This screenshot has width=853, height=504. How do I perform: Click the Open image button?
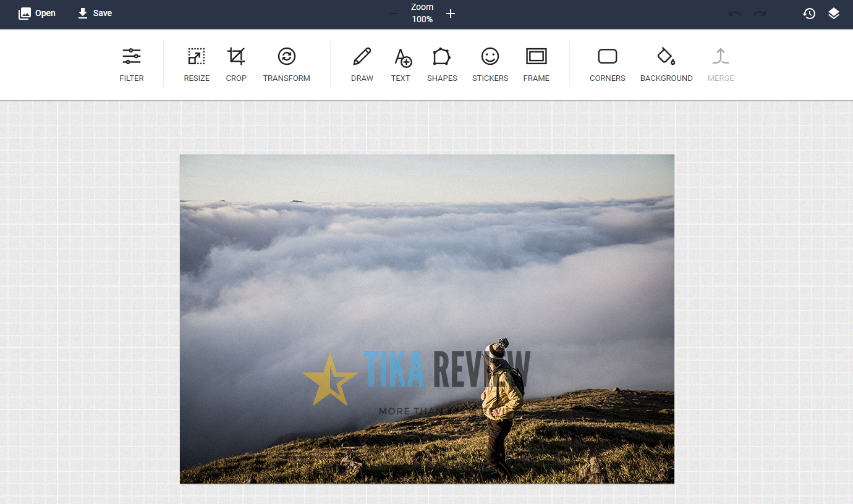click(x=37, y=13)
